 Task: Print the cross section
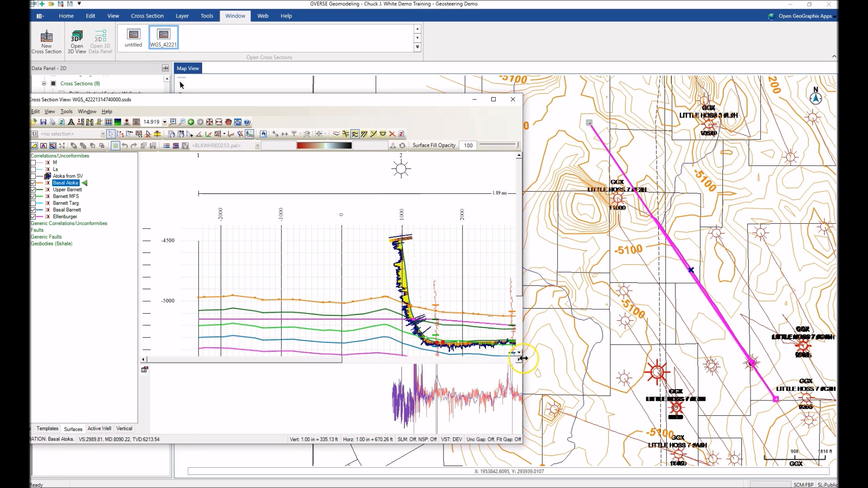[x=52, y=122]
